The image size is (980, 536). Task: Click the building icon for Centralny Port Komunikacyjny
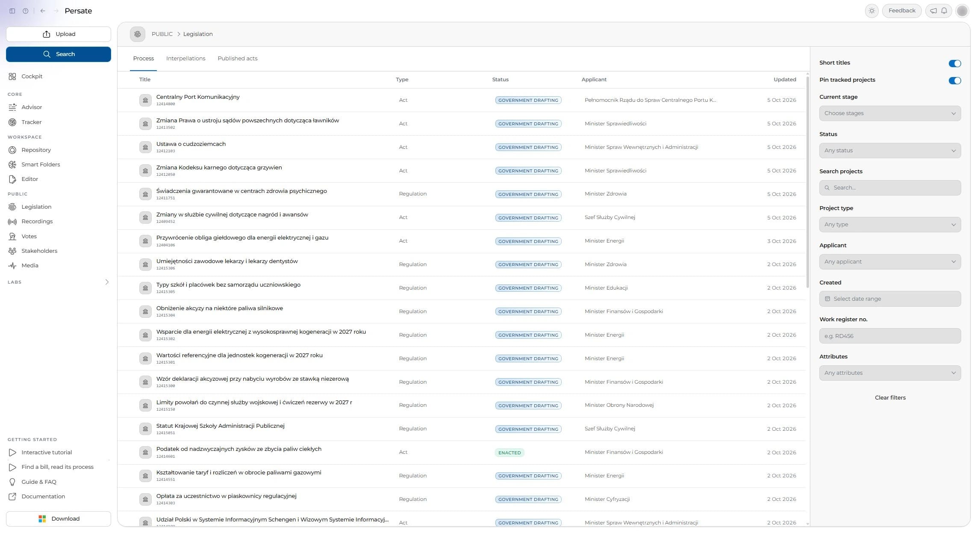point(145,100)
